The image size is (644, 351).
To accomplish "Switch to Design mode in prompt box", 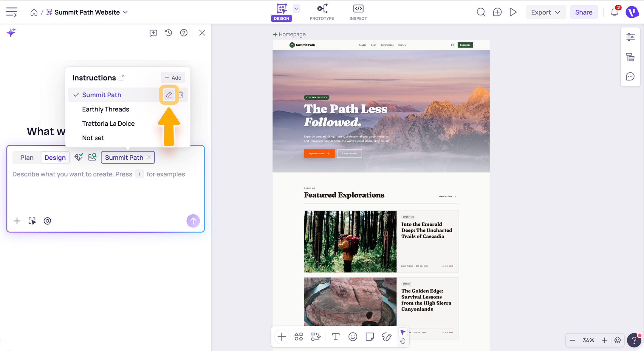I will pos(55,158).
